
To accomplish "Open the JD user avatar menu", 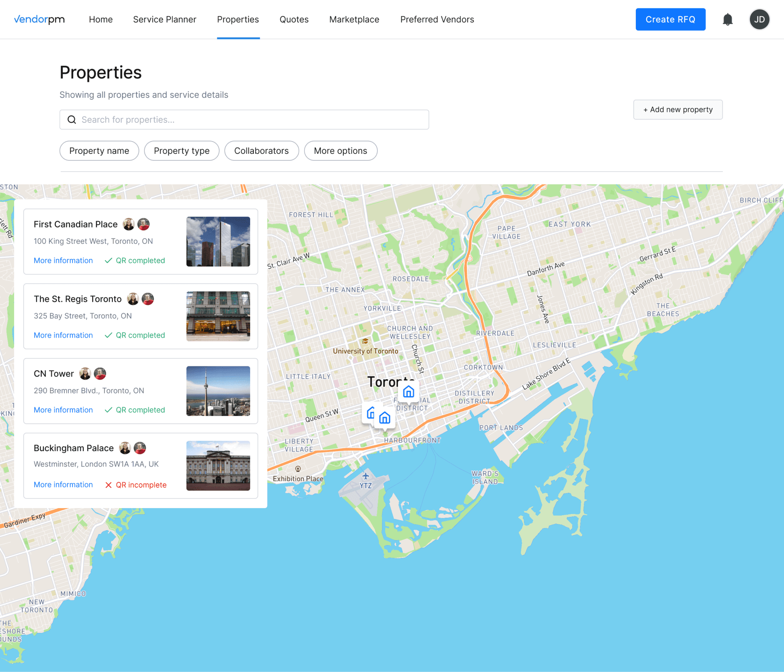I will pyautogui.click(x=759, y=20).
